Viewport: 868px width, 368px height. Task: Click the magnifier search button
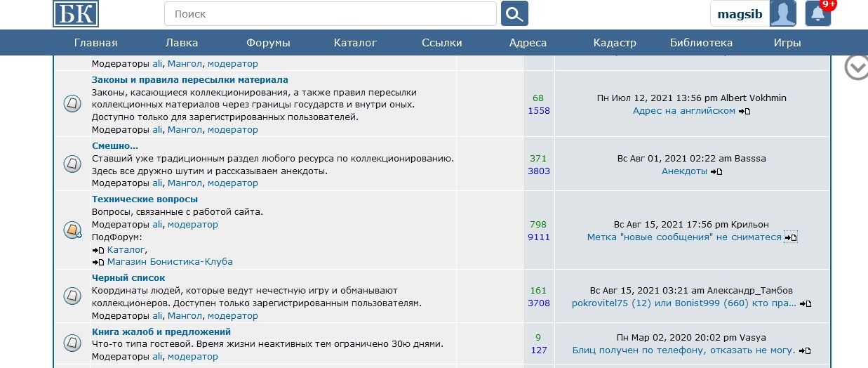(x=515, y=14)
